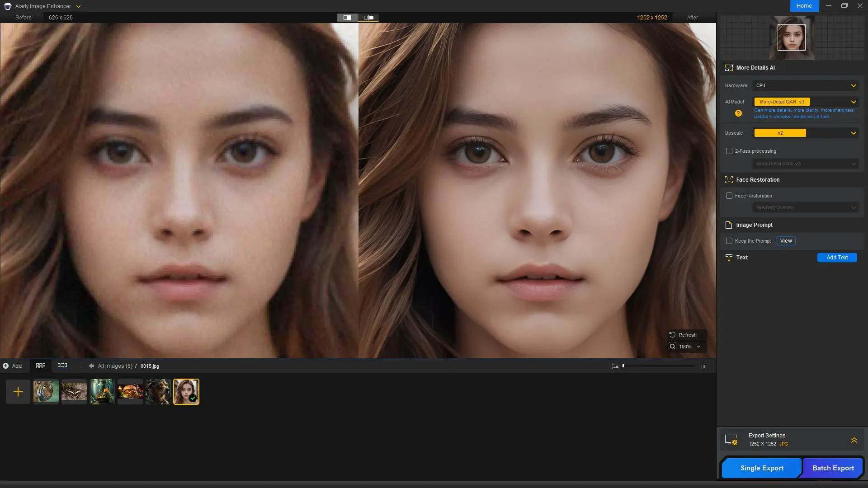The image size is (868, 488).
Task: Select the filmstrip view icon
Action: (x=62, y=366)
